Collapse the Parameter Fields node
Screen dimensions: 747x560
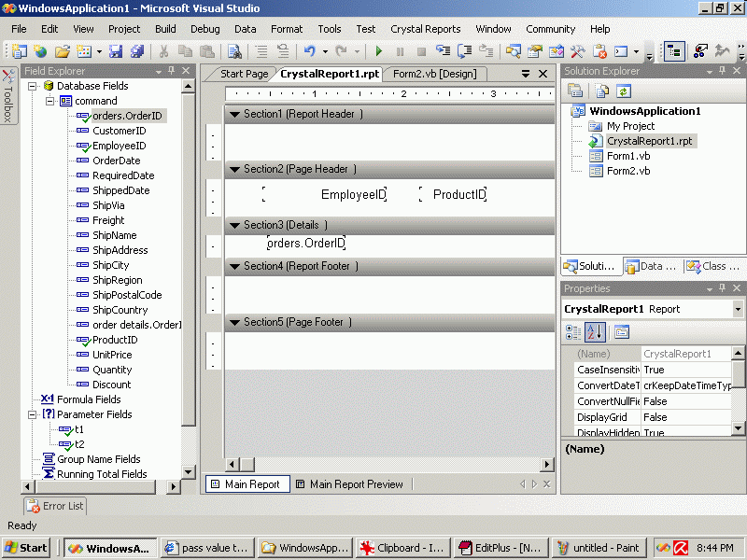pos(33,414)
